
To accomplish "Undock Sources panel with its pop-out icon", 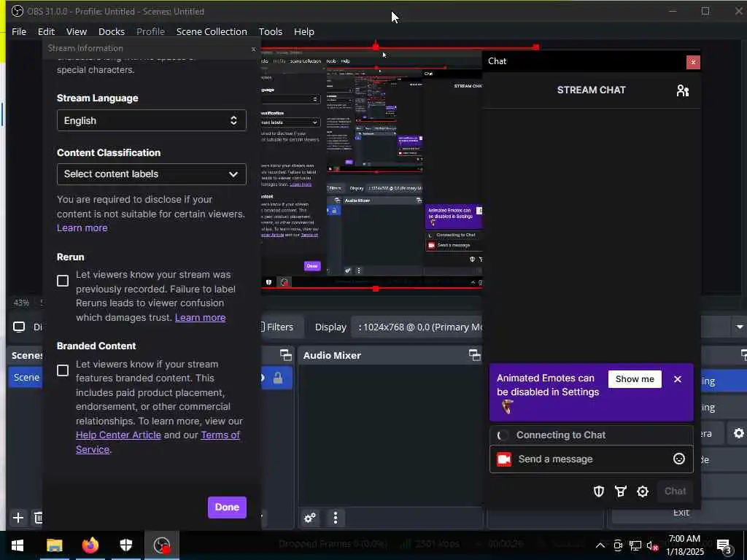I will (285, 355).
